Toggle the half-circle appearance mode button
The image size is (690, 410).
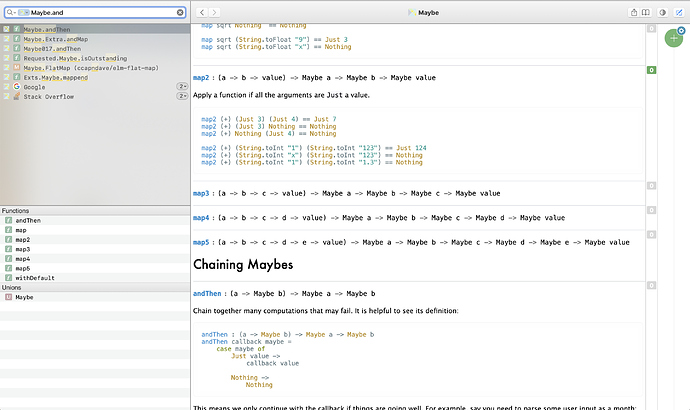pyautogui.click(x=662, y=12)
